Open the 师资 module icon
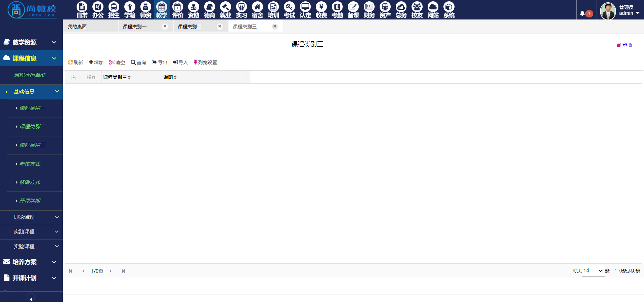Screen dimensions: 644x302 145,10
